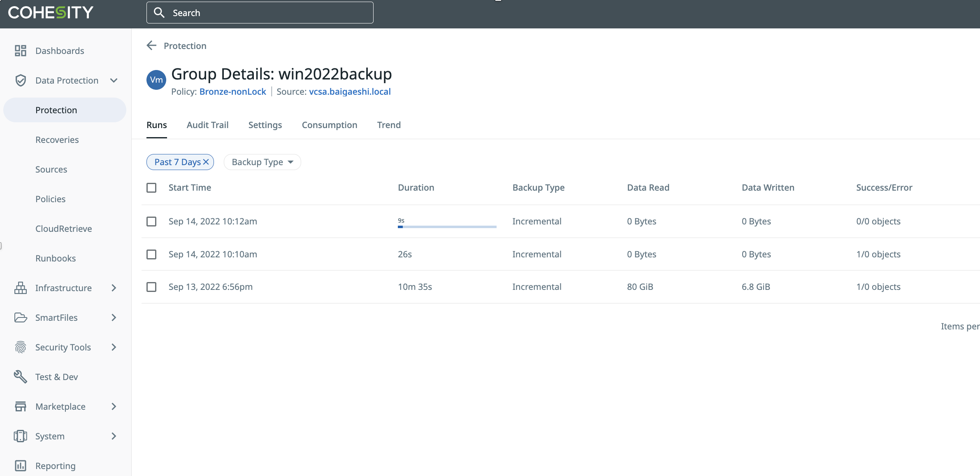Select the Sep 14, 2022 10:10am run checkbox

(151, 254)
